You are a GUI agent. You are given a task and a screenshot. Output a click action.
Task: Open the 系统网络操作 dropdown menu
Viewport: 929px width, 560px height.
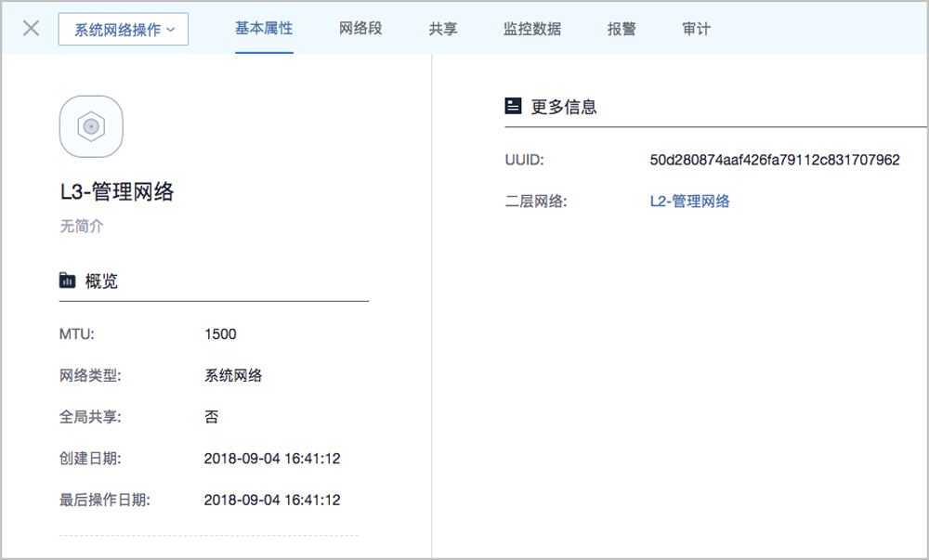124,29
